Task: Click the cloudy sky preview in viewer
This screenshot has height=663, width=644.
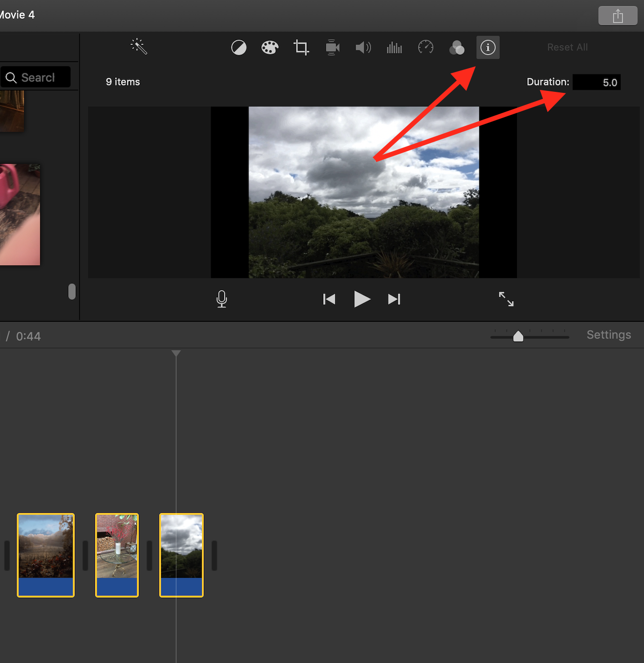Action: (x=364, y=192)
